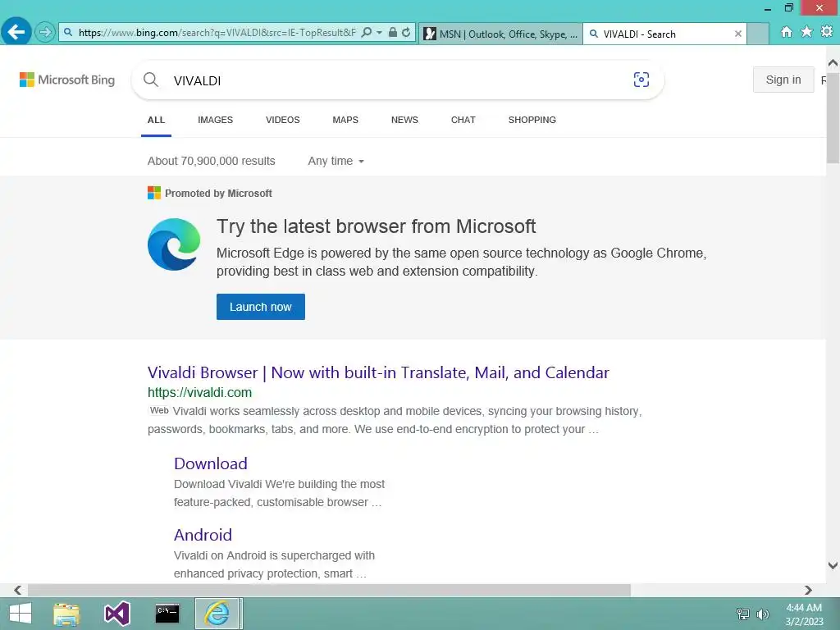The image size is (840, 630).
Task: Open the NEWS tab
Action: [404, 120]
